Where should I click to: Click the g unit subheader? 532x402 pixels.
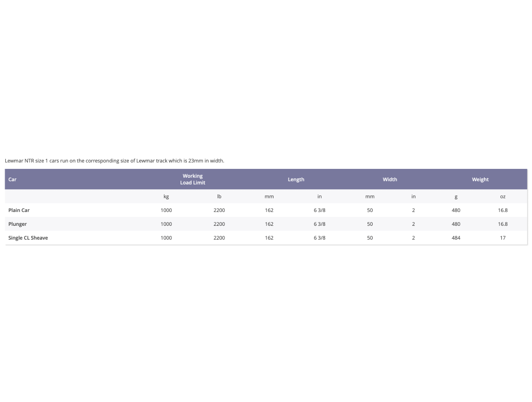[456, 196]
